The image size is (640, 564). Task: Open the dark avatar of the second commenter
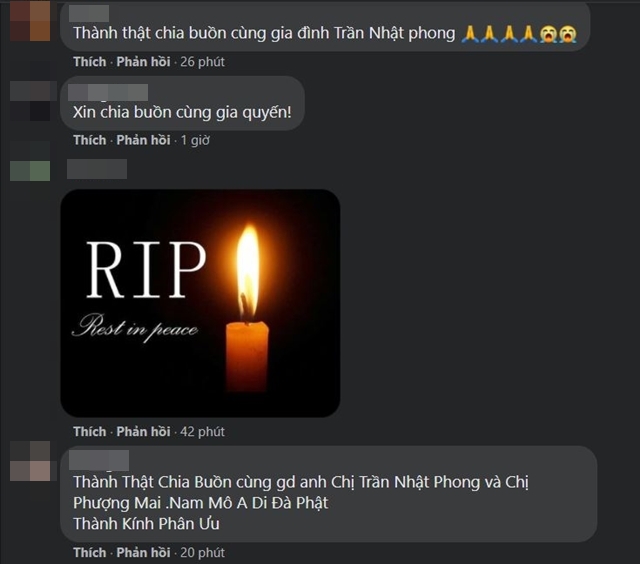click(30, 101)
